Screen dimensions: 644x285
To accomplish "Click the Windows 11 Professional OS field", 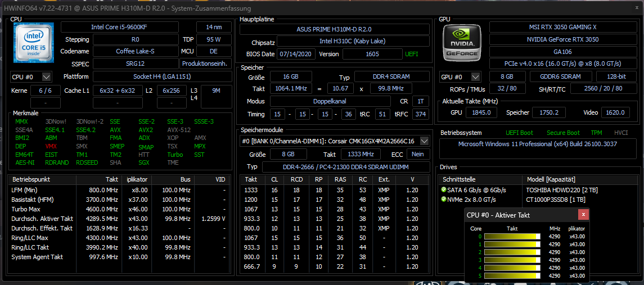I will point(537,148).
